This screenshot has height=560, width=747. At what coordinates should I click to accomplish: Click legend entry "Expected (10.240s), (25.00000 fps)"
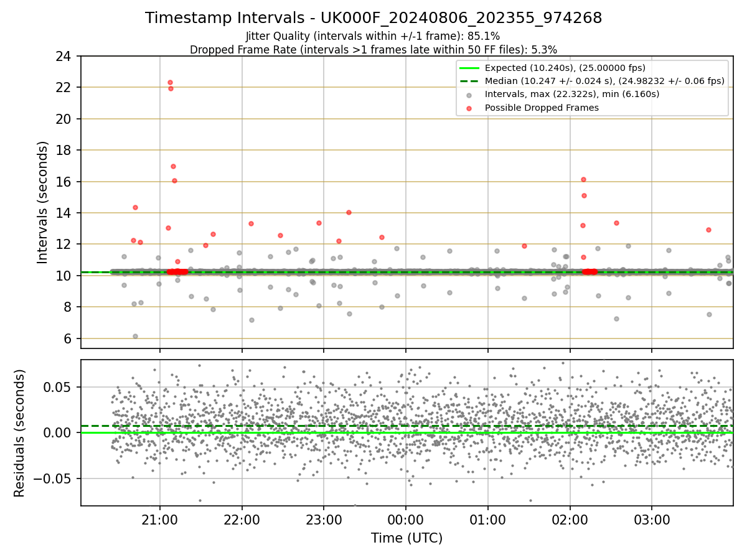[x=565, y=68]
